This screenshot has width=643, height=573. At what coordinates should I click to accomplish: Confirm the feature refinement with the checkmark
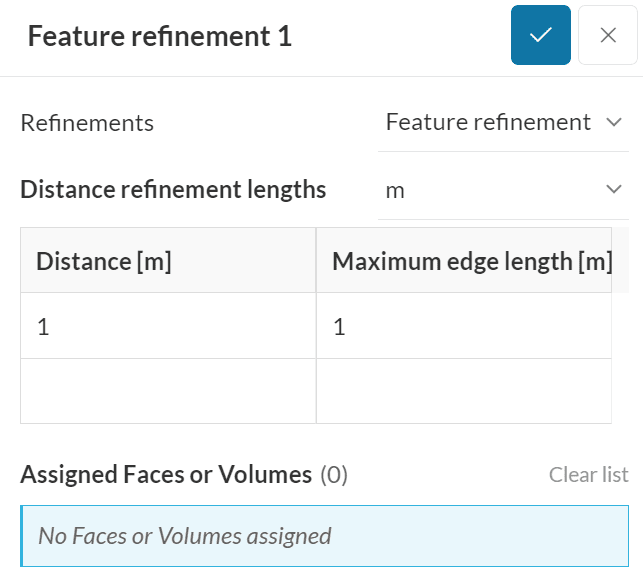pyautogui.click(x=540, y=35)
